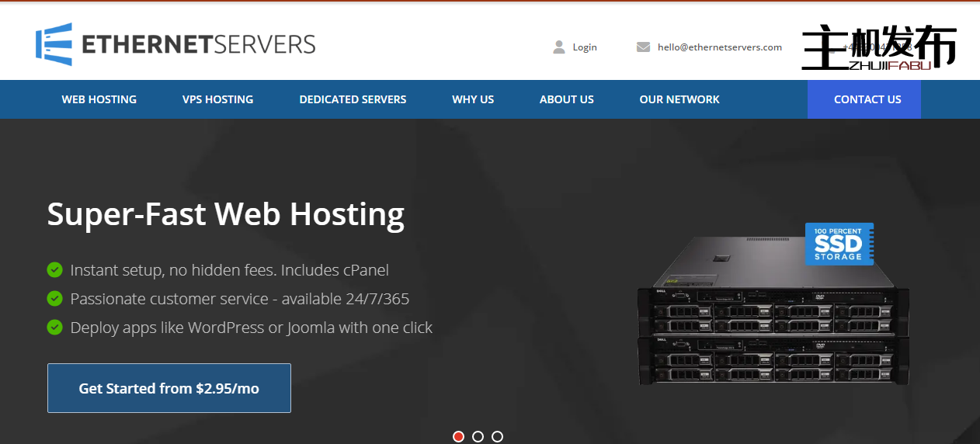
Task: Click the 100 percent SSD storage badge
Action: [839, 244]
